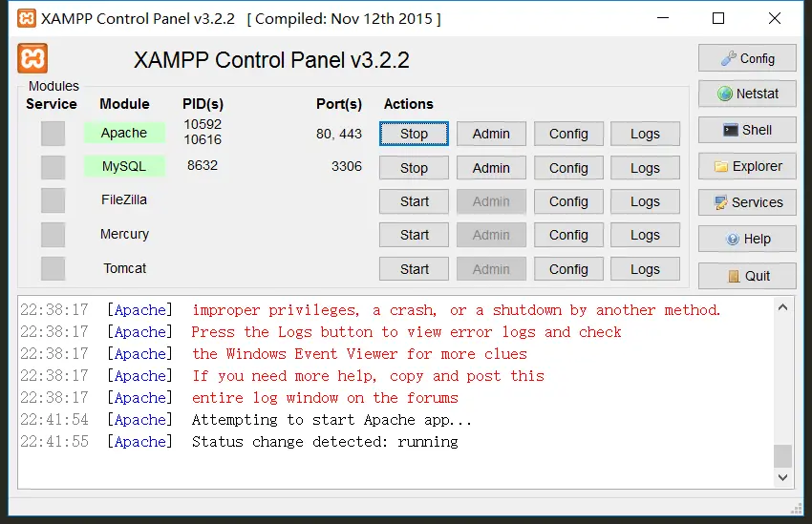Click the 'the Windows Event Viewer' log line
812x524 pixels.
coord(359,354)
